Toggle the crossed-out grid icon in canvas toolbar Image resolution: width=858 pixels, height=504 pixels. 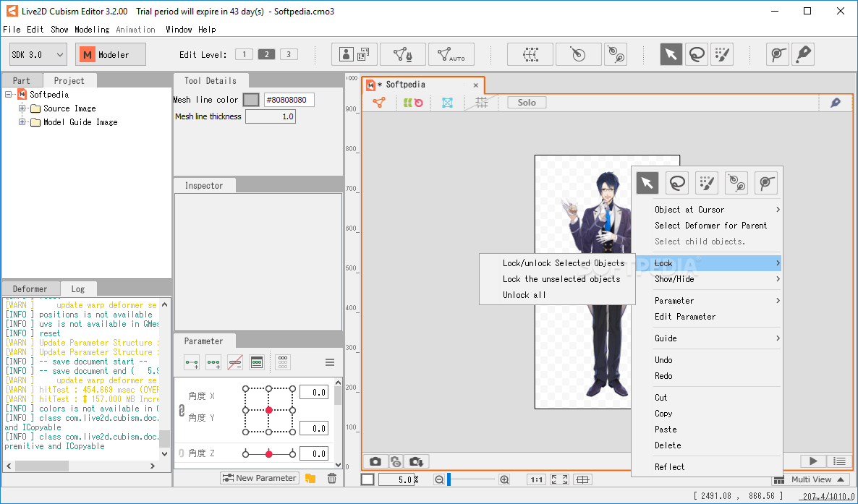(482, 103)
